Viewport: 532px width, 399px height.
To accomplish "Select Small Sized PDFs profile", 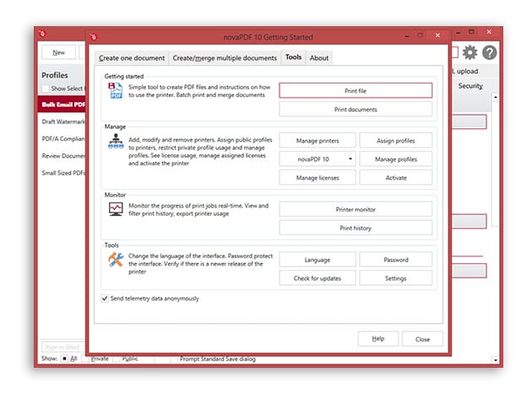I will [62, 173].
